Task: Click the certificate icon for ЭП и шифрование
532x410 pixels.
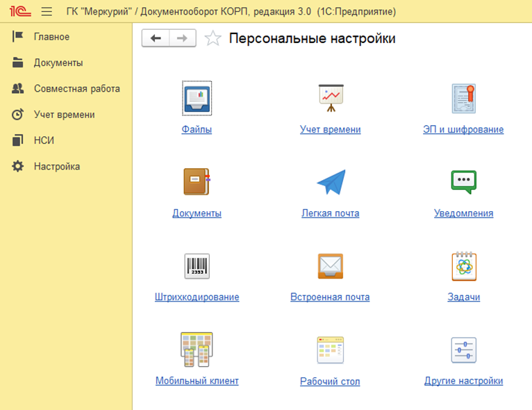Action: pos(464,99)
